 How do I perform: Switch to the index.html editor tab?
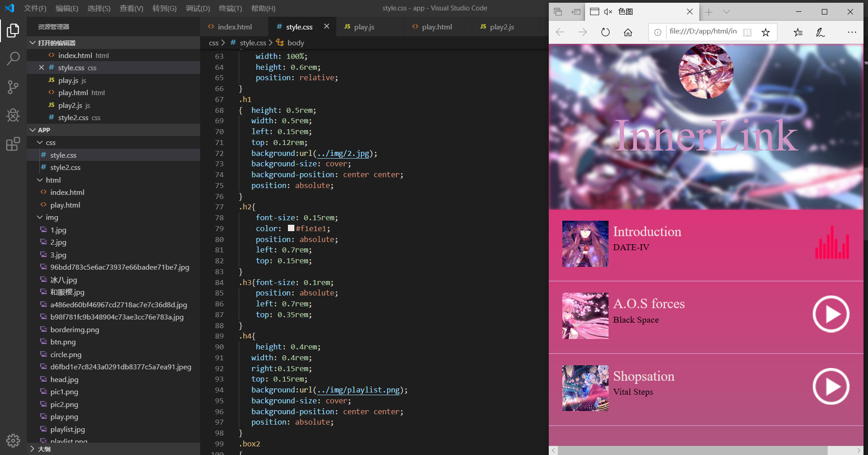pyautogui.click(x=234, y=27)
